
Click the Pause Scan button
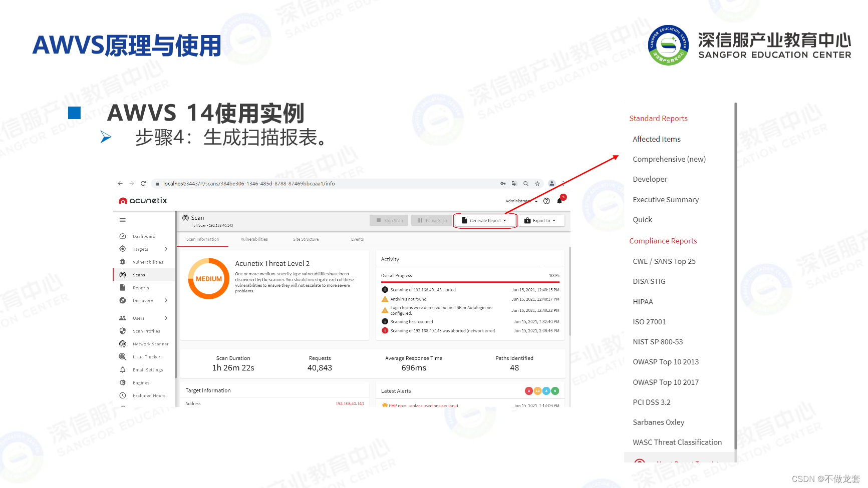coord(432,220)
